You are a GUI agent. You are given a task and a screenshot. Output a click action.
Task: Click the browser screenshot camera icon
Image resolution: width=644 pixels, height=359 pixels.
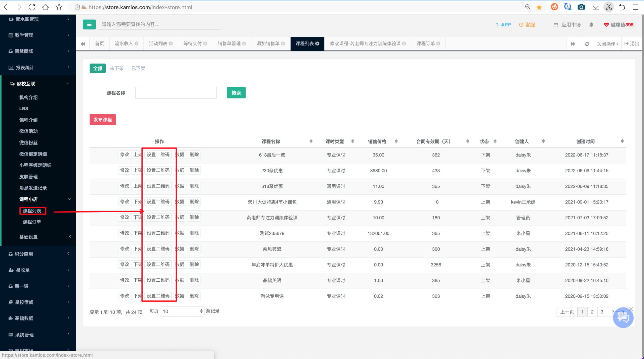pos(581,7)
